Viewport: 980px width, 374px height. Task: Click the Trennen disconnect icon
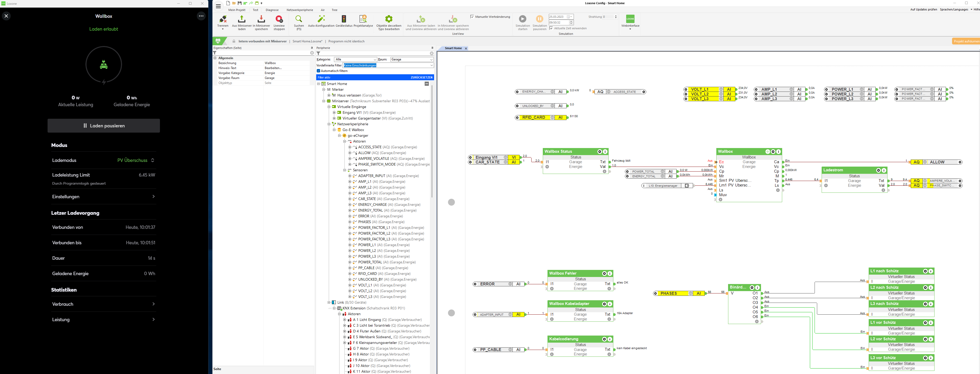point(223,19)
